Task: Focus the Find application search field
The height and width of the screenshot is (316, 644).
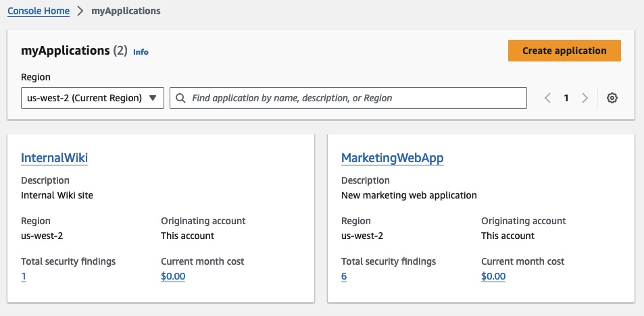Action: 348,98
